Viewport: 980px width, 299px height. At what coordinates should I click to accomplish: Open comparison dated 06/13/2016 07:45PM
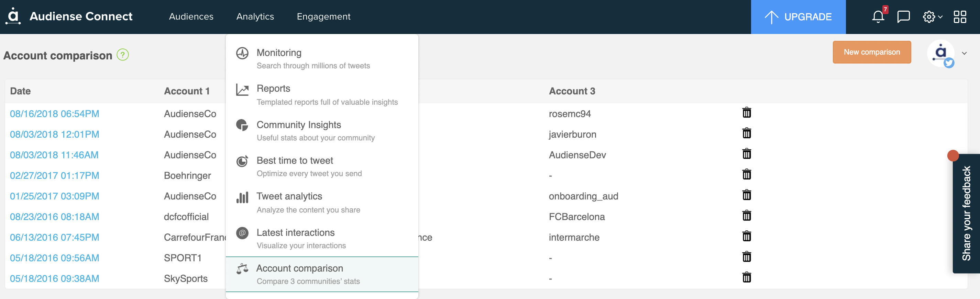coord(54,237)
